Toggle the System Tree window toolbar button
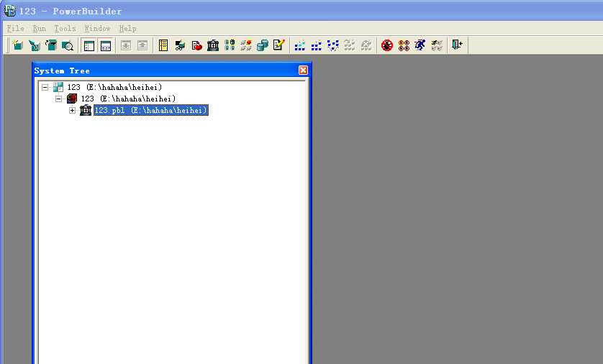603x364 pixels. (89, 46)
